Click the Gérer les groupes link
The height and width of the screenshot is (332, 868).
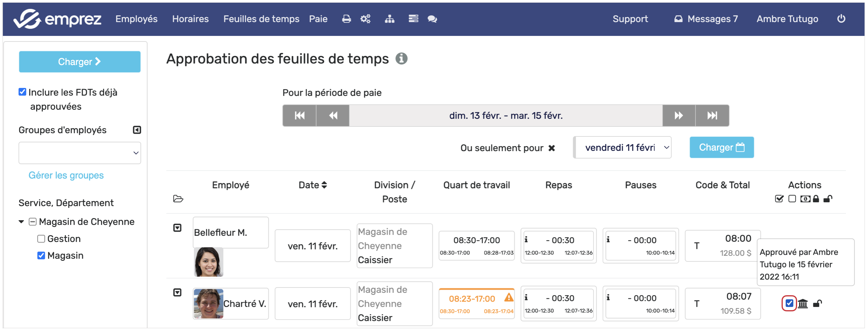pos(66,175)
